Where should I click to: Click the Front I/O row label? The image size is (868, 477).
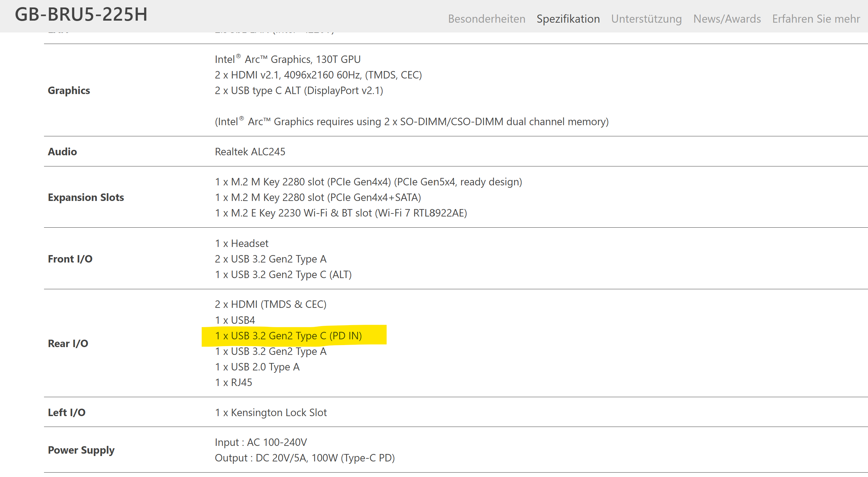pos(70,259)
